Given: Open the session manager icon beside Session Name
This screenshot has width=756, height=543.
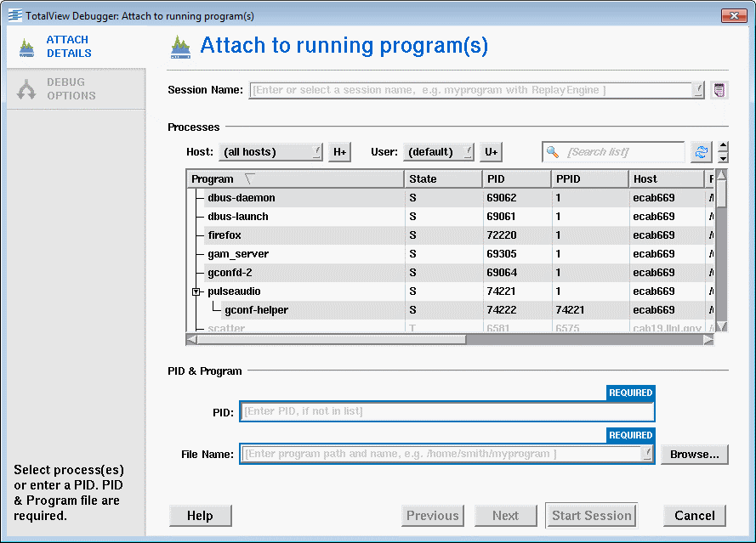Looking at the screenshot, I should click(x=719, y=90).
